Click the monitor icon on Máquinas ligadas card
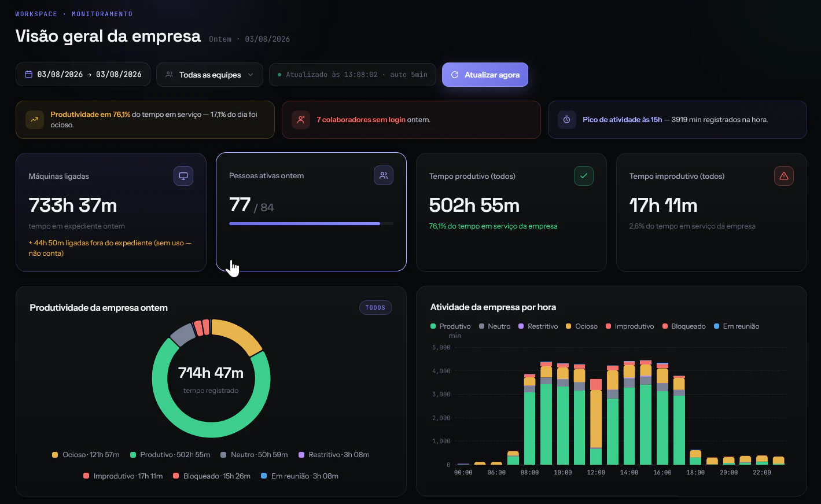Image resolution: width=821 pixels, height=504 pixels. (183, 176)
